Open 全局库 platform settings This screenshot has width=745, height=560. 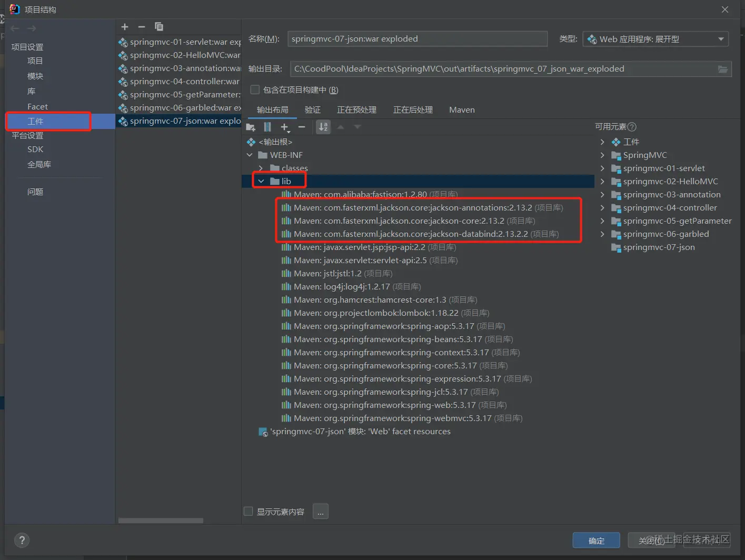[x=39, y=165]
